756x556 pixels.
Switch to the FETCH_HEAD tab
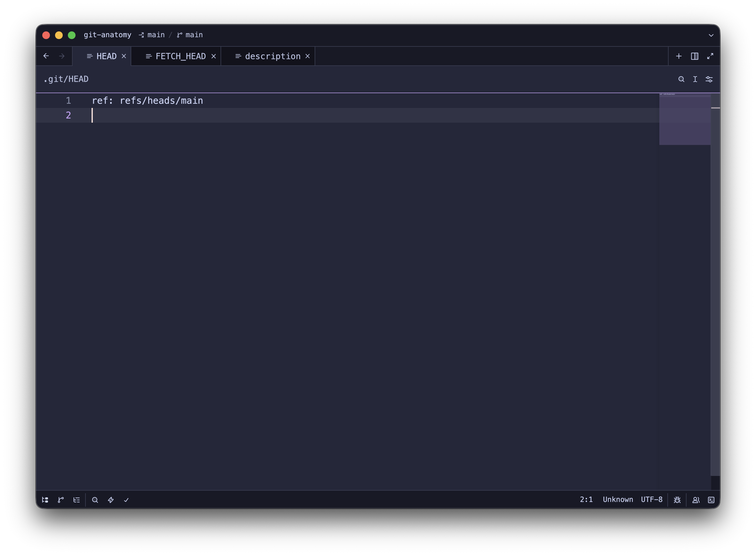tap(180, 56)
